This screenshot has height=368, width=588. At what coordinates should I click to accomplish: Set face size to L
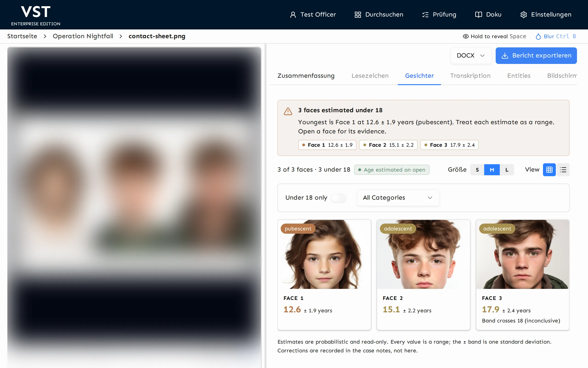(x=507, y=170)
